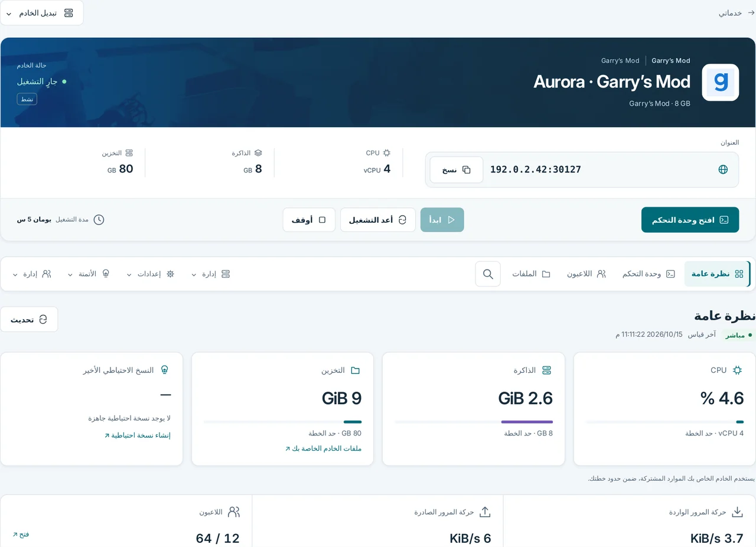Click the memory usage progress bar
This screenshot has width=756, height=547.
(474, 422)
